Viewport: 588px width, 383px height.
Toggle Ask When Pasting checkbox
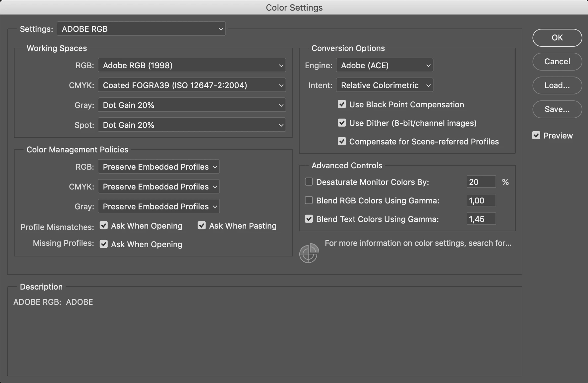click(x=202, y=226)
